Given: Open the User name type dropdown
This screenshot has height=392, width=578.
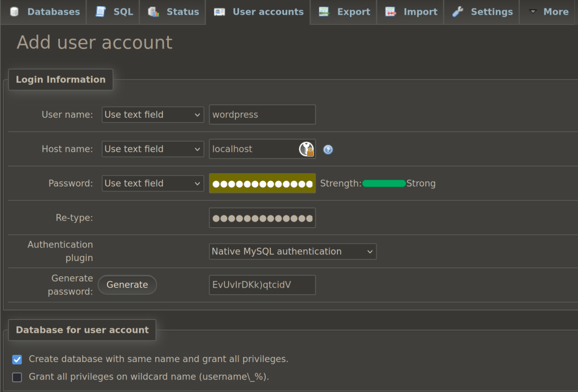Looking at the screenshot, I should coord(152,114).
